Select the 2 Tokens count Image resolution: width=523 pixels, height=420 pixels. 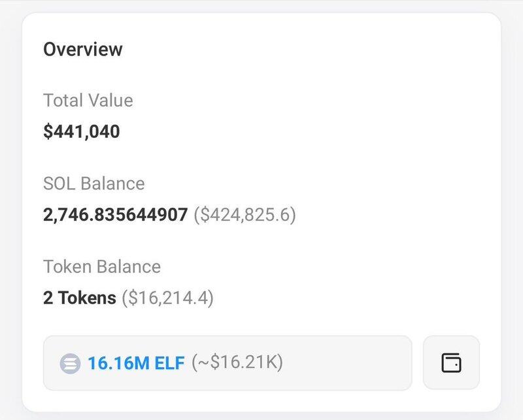79,299
